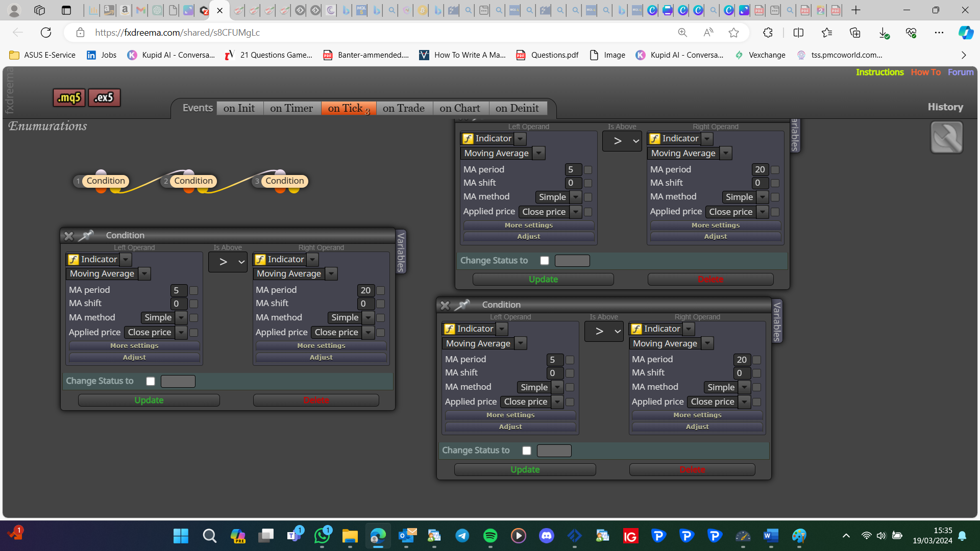Switch to on Init event tab
Screen dimensions: 980x551
pos(239,108)
